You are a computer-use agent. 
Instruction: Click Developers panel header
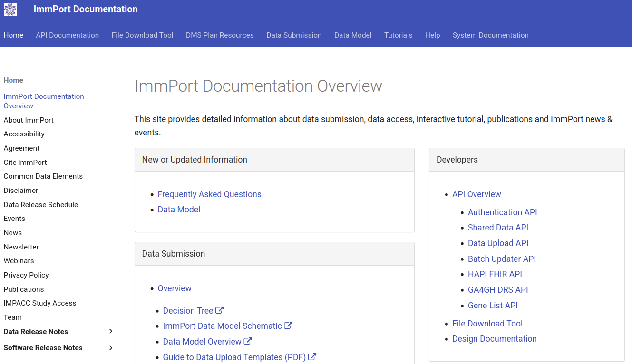click(526, 160)
